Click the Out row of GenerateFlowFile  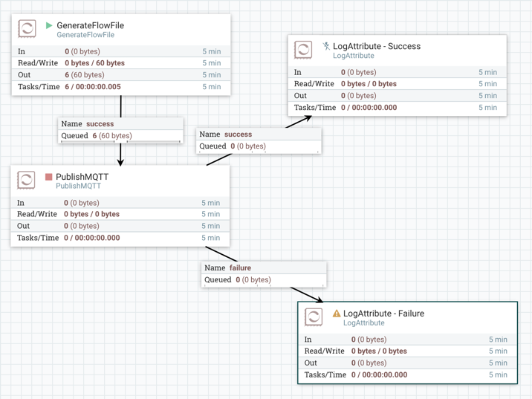coord(120,75)
